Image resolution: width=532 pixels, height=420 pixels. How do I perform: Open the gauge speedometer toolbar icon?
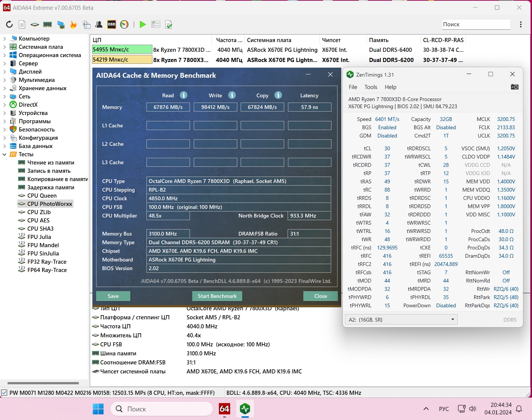pyautogui.click(x=124, y=24)
